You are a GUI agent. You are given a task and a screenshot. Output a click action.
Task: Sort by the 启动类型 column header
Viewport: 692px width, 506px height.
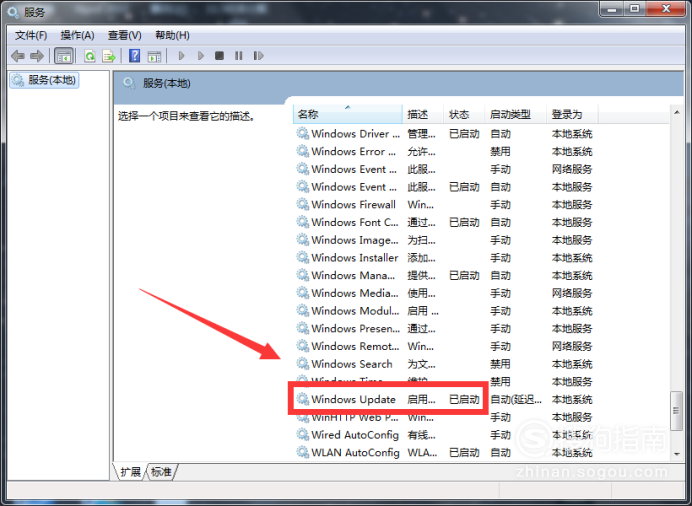coord(515,114)
